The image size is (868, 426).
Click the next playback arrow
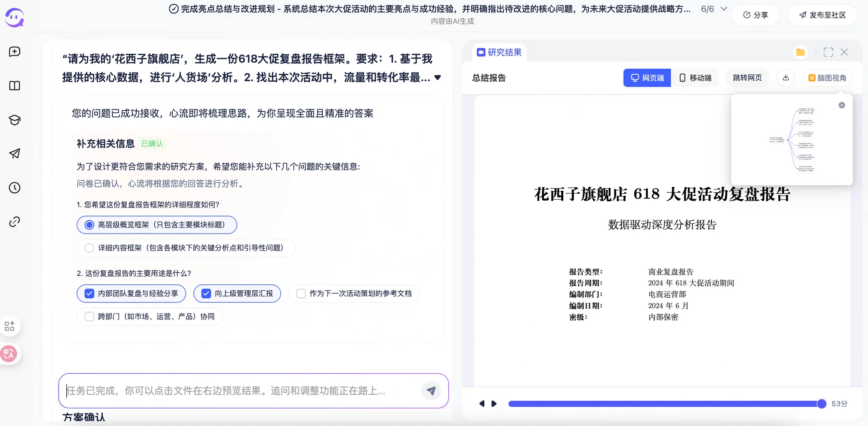[x=494, y=404]
